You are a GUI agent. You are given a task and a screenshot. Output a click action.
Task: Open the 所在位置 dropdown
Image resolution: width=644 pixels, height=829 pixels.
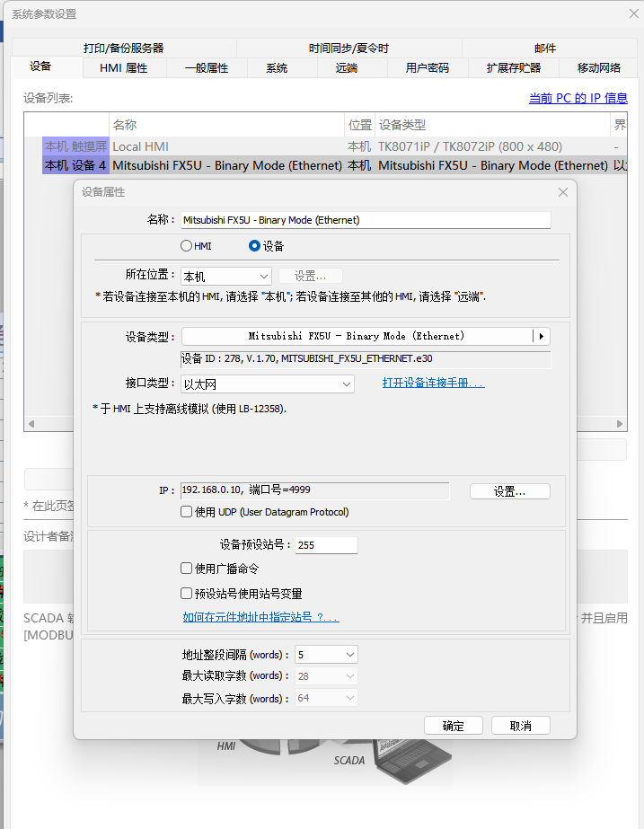coord(225,277)
